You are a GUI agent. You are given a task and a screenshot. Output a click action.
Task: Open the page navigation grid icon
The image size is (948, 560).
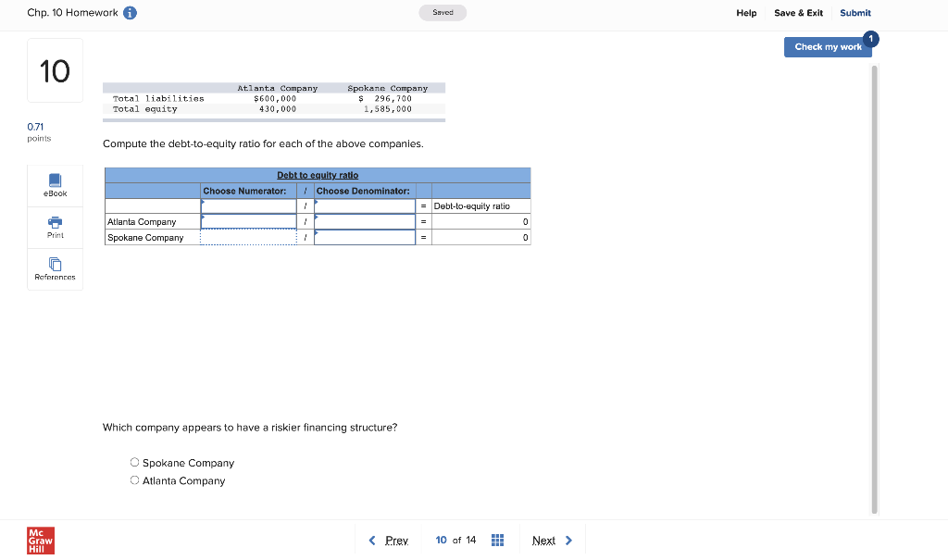[x=497, y=540]
